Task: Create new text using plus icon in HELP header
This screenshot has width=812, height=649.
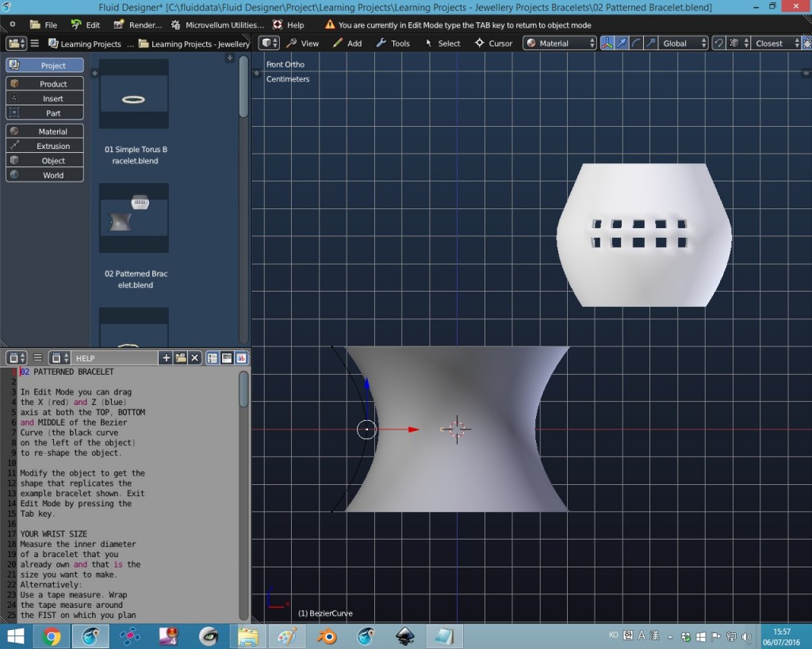Action: (167, 357)
